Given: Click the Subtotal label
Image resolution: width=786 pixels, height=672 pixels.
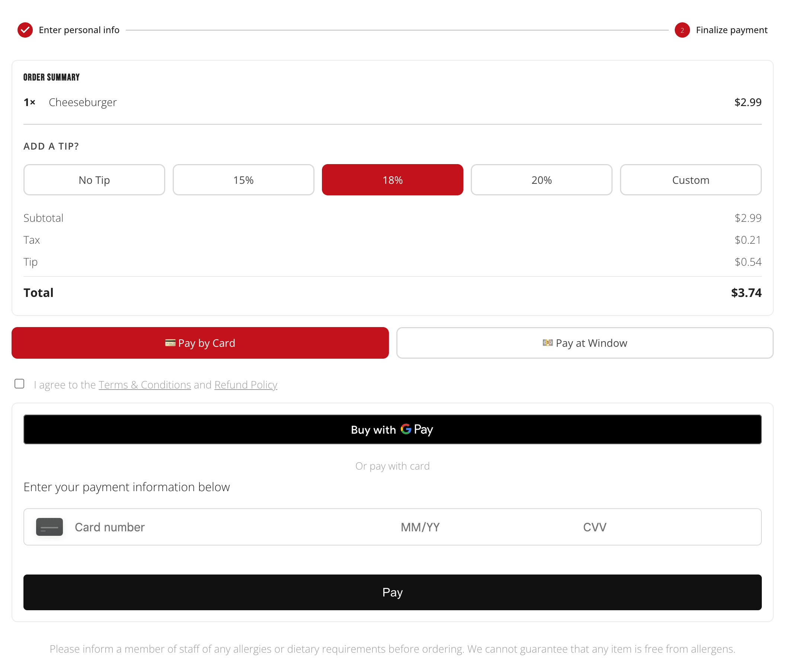Looking at the screenshot, I should [x=43, y=218].
